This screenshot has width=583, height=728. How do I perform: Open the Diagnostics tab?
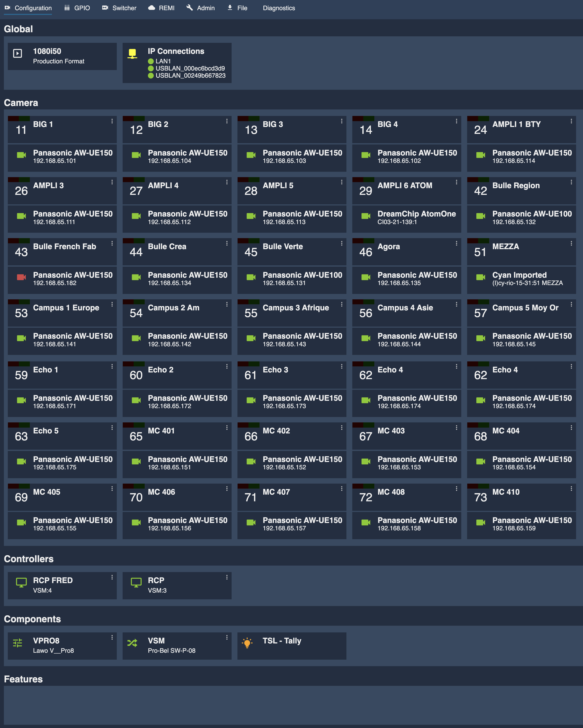(279, 8)
